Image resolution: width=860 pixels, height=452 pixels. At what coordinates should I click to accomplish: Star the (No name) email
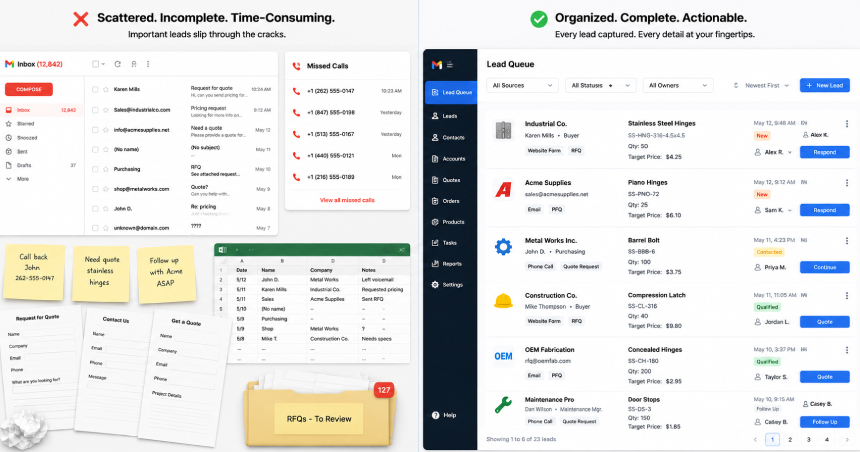click(x=106, y=149)
